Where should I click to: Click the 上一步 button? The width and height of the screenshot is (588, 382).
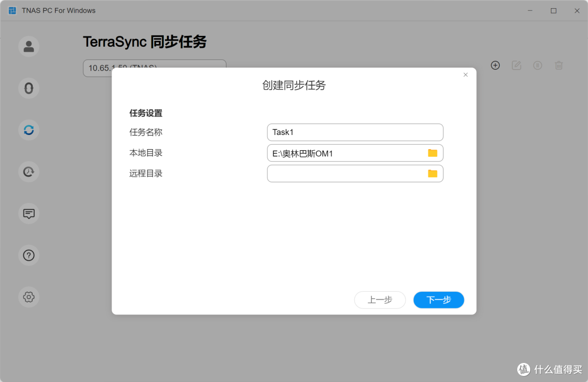point(379,300)
